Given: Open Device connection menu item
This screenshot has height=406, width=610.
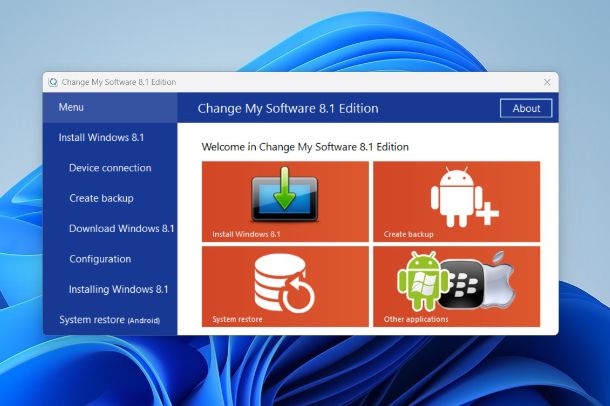Looking at the screenshot, I should [110, 168].
